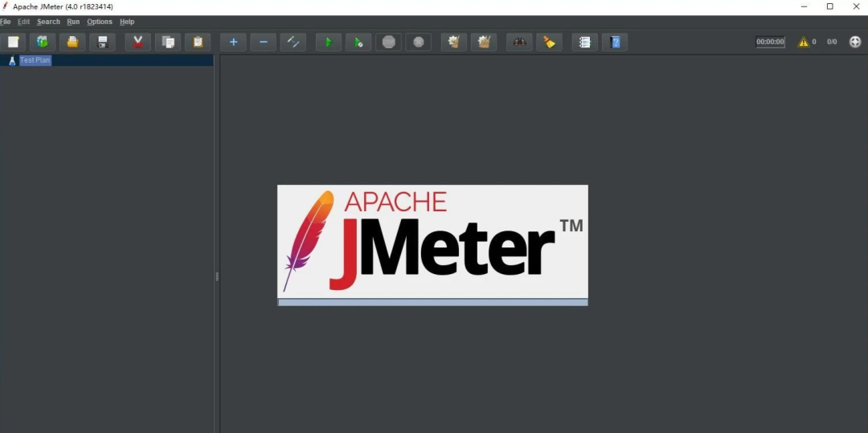Click the Reset Search icon
Viewport: 868px width, 433px height.
(x=549, y=42)
